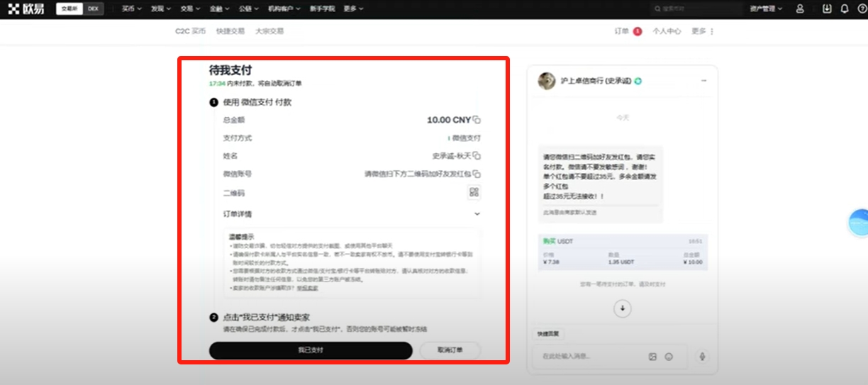Minimize the chat panel
868x385 pixels.
coord(703,81)
